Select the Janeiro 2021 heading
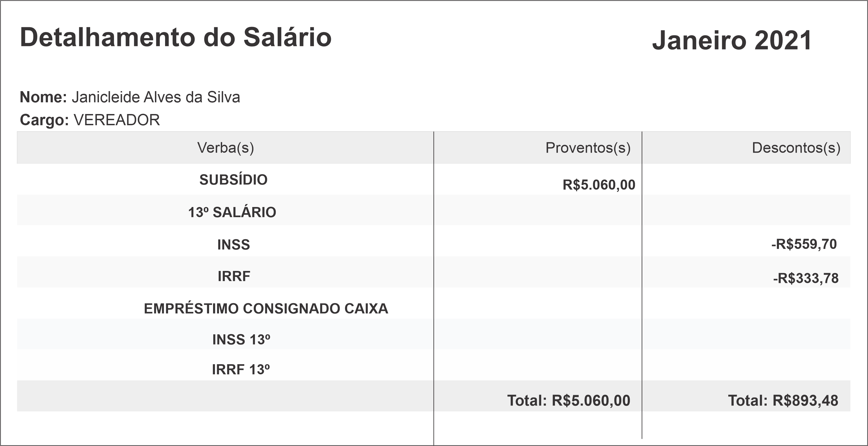This screenshot has height=446, width=868. [x=732, y=41]
